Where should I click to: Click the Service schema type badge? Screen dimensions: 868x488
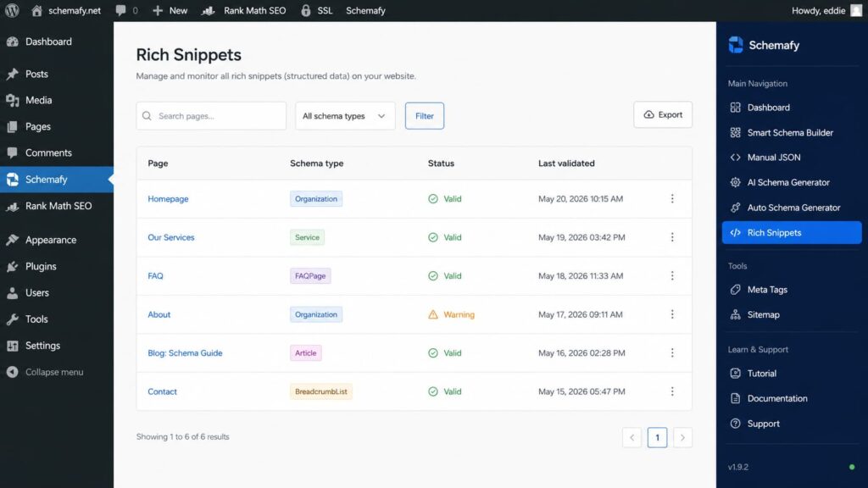pos(307,237)
